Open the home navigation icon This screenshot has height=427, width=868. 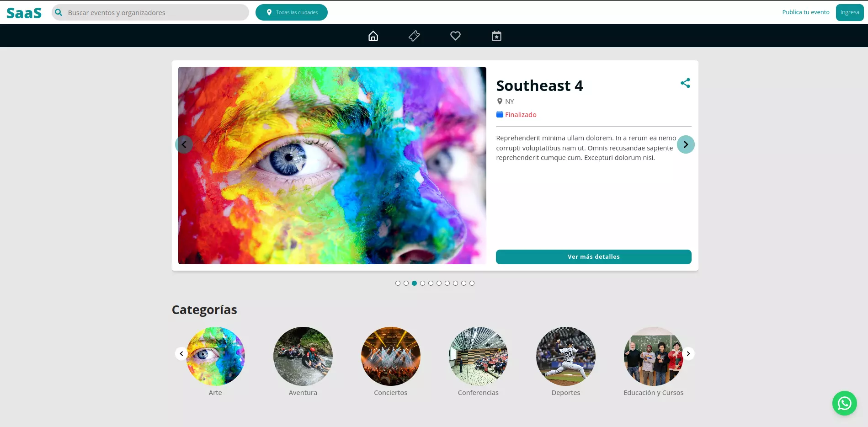(x=373, y=36)
